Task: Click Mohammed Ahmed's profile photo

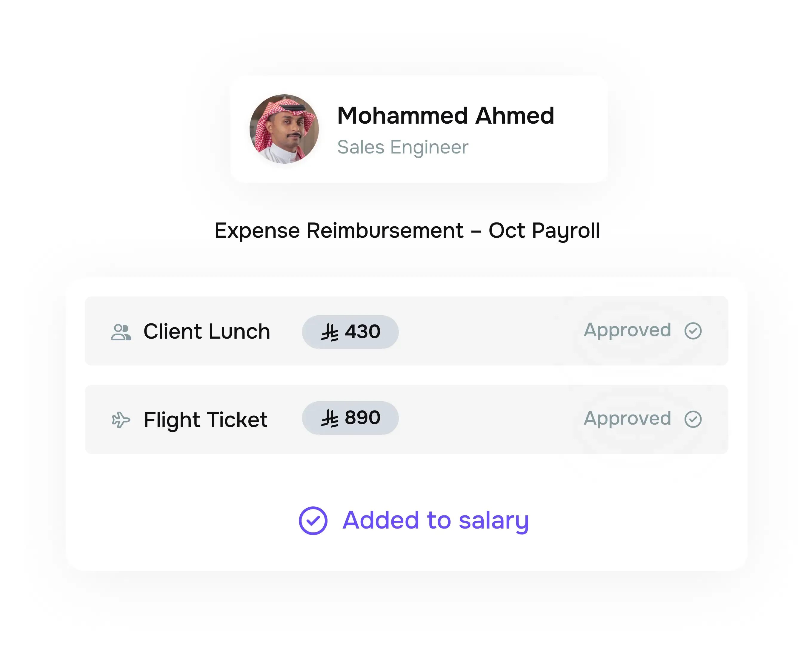Action: pyautogui.click(x=284, y=129)
